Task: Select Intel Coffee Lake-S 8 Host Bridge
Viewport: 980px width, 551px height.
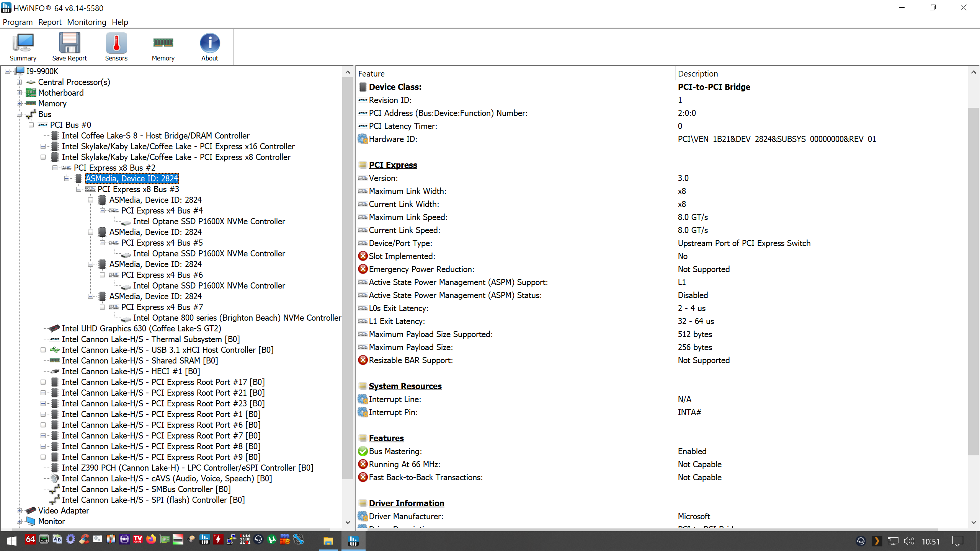Action: [x=155, y=135]
